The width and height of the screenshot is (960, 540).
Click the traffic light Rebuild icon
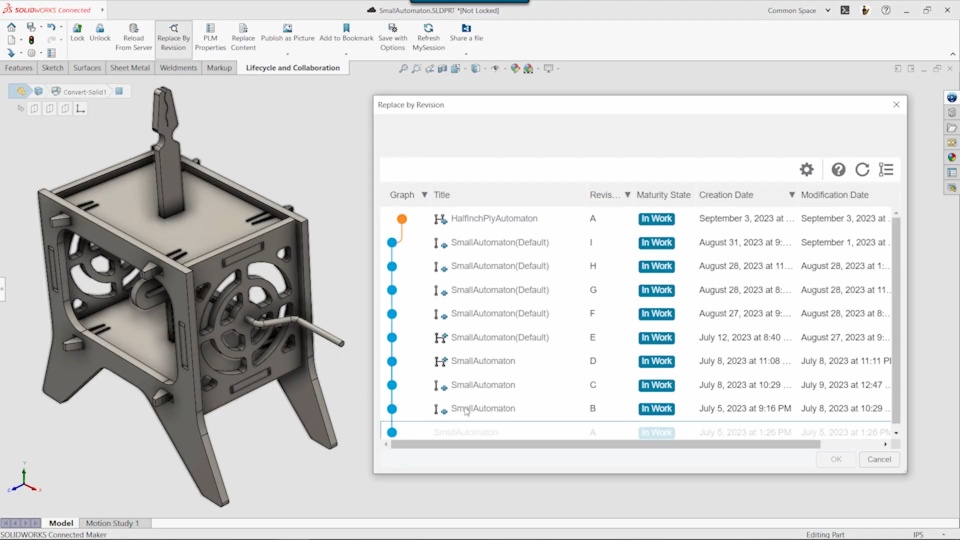tap(31, 40)
